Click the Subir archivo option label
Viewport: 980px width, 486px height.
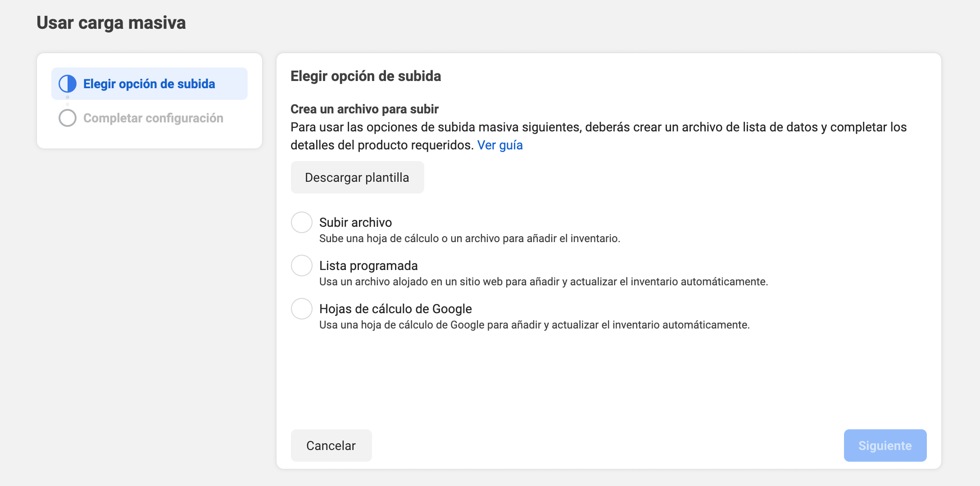click(355, 222)
